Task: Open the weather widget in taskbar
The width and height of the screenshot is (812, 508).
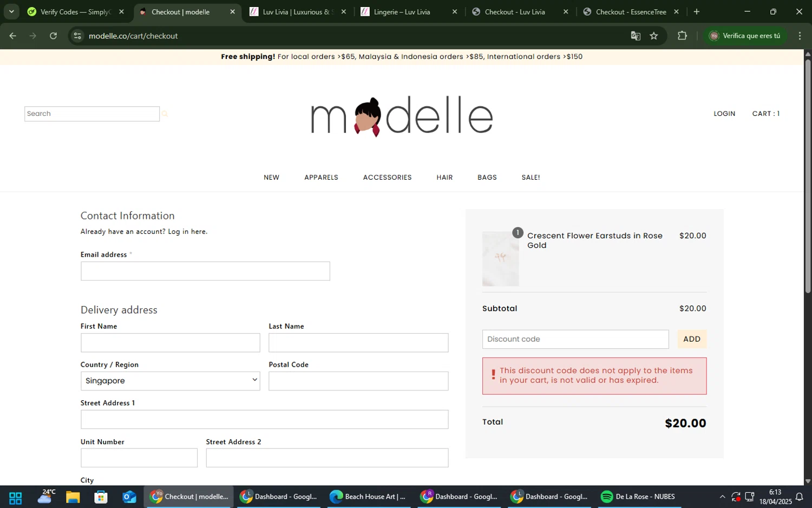Action: point(47,497)
